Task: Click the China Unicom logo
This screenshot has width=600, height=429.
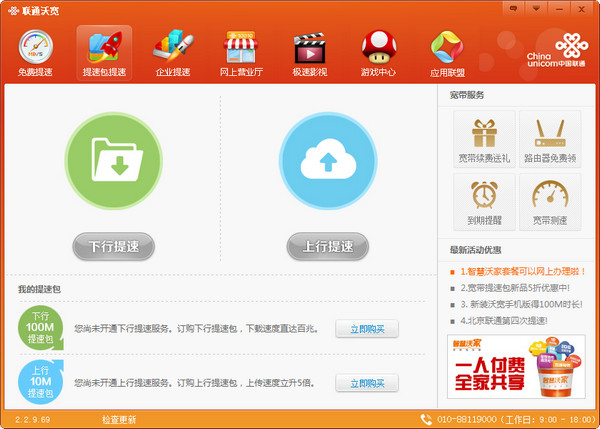Action: (556, 50)
